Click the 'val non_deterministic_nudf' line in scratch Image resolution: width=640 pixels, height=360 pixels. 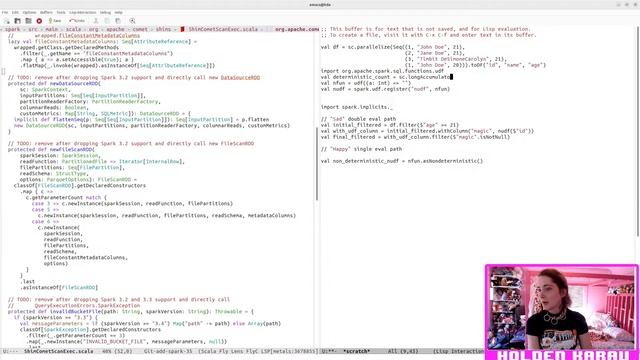coord(402,161)
